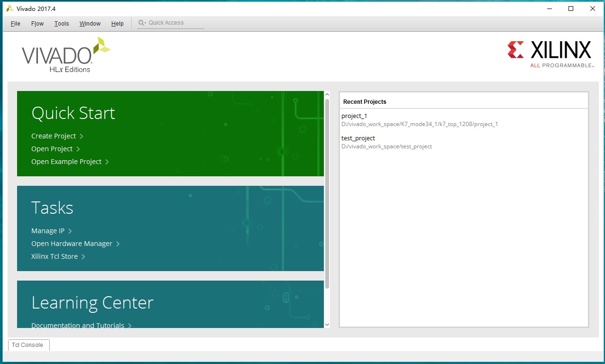Click the chevron next to Documentation and Tutorials
Viewport: 605px width, 364px height.
[130, 326]
